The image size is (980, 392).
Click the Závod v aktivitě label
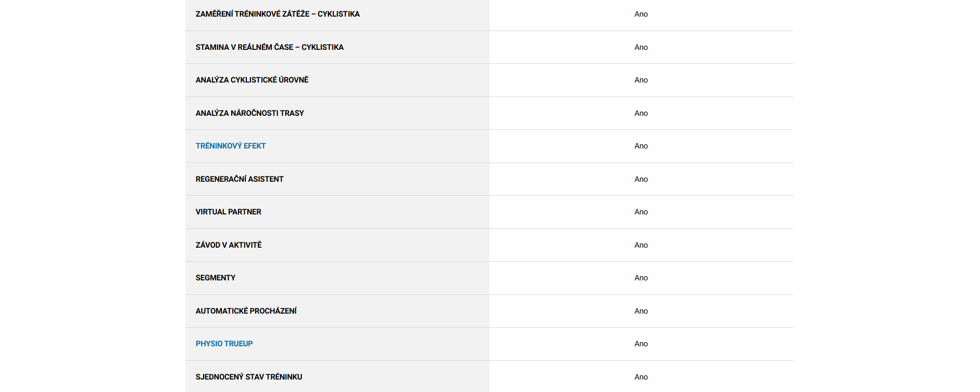[x=228, y=245]
